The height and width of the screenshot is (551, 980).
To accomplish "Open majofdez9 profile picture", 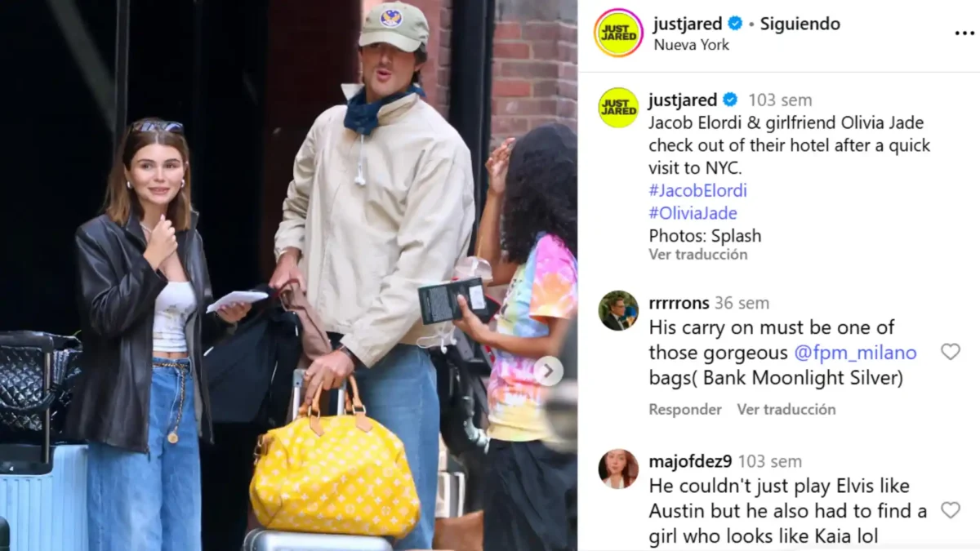I will coord(618,469).
